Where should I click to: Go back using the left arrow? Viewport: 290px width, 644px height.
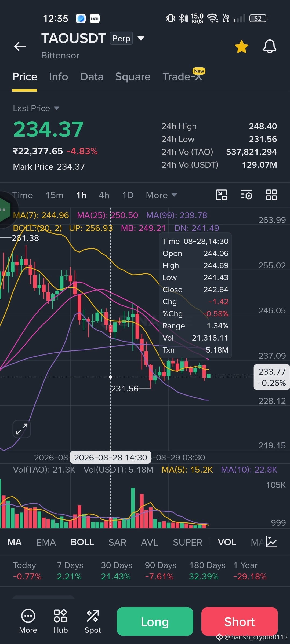(20, 46)
